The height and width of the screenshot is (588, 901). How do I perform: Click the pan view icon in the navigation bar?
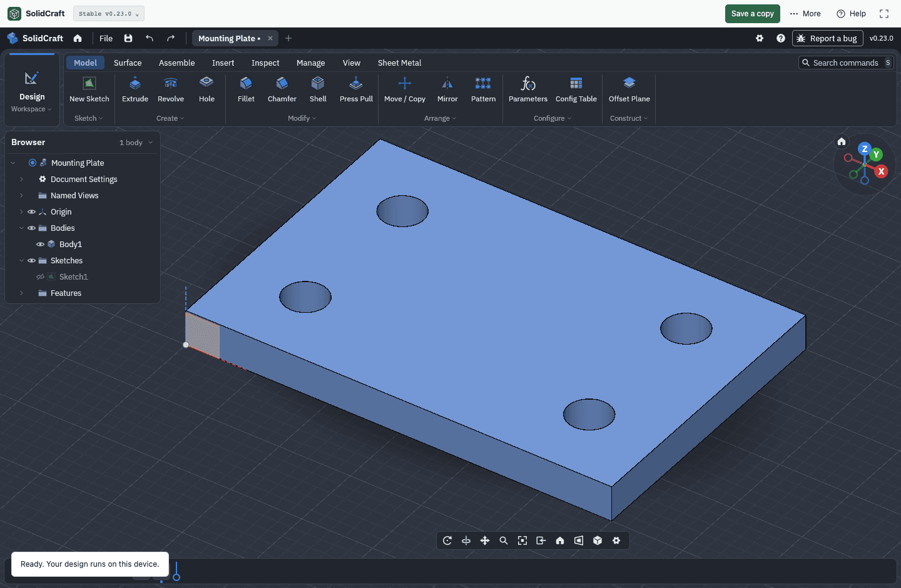[485, 540]
